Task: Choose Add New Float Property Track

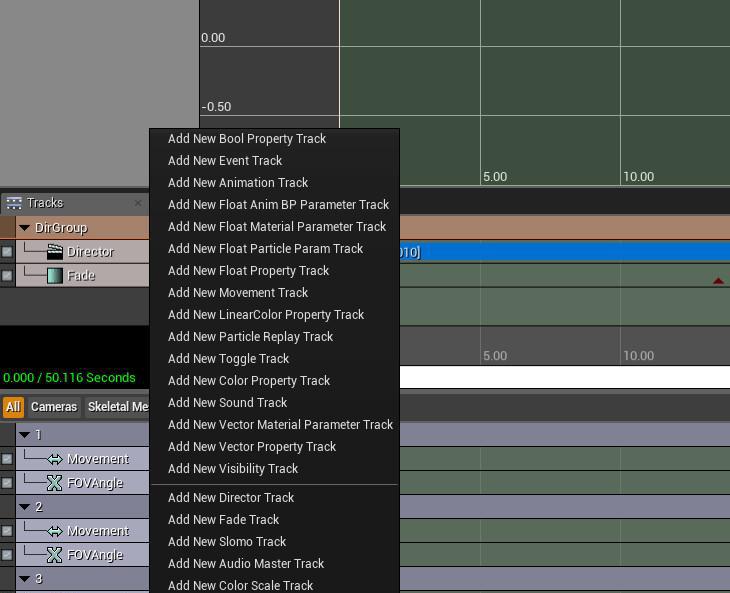Action: pos(274,270)
